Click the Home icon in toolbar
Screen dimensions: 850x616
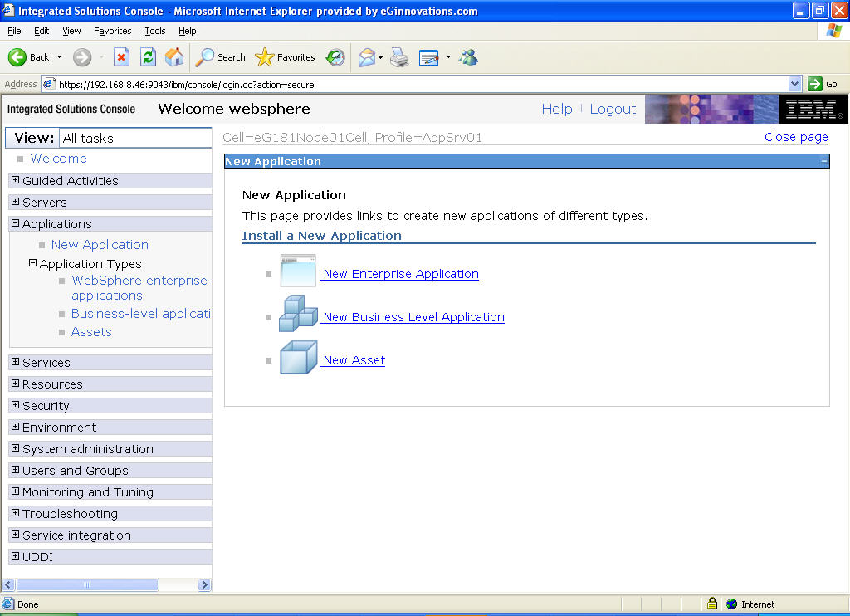[x=174, y=57]
